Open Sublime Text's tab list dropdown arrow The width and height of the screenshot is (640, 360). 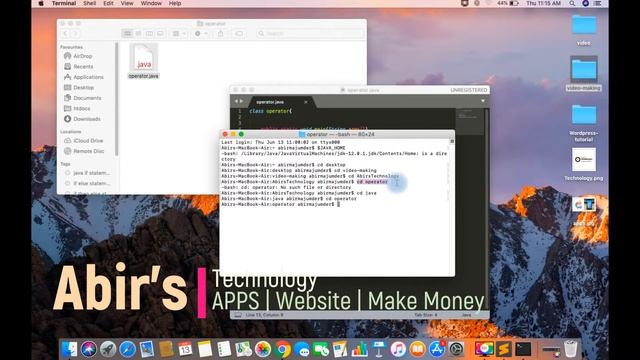click(x=483, y=101)
